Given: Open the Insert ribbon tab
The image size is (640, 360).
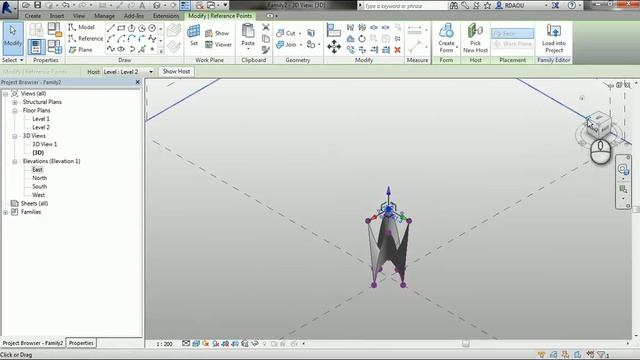Looking at the screenshot, I should click(57, 16).
